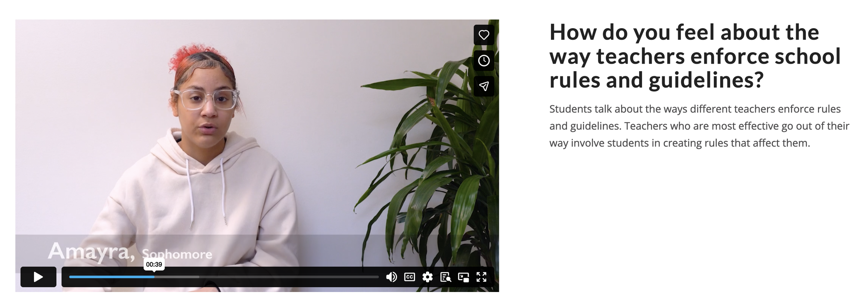
Task: Toggle picture-in-picture mode
Action: click(464, 277)
